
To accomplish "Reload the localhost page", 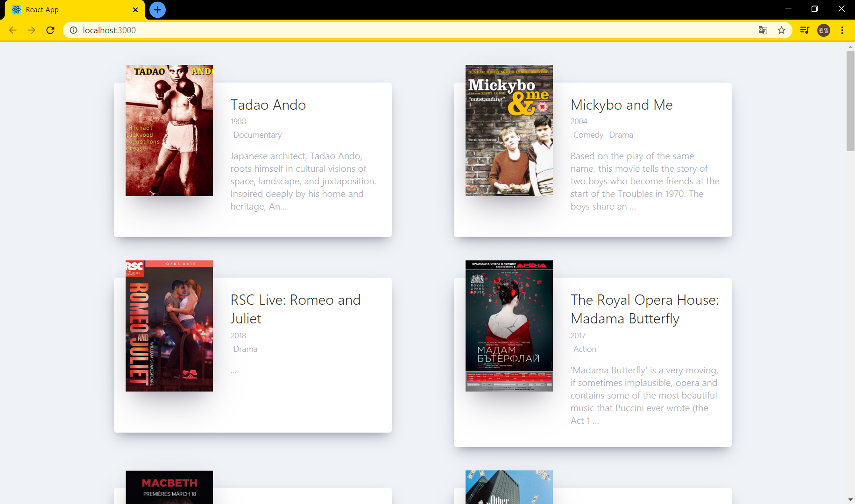I will 50,30.
